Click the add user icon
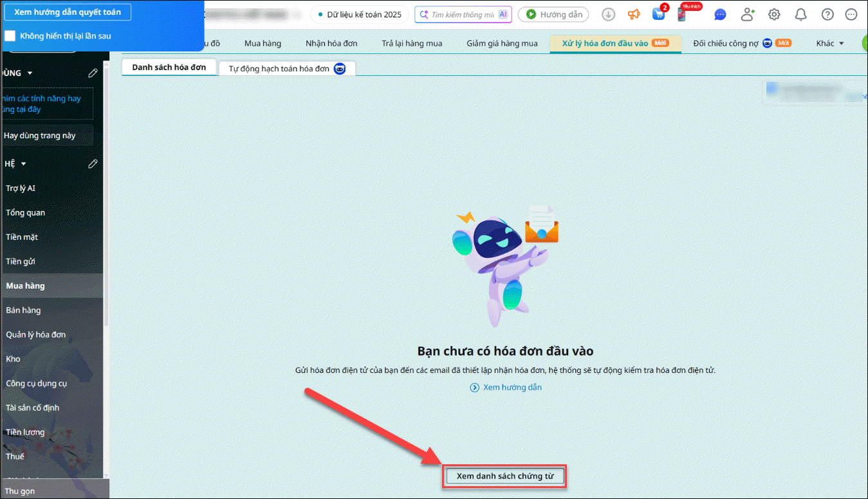 [747, 15]
